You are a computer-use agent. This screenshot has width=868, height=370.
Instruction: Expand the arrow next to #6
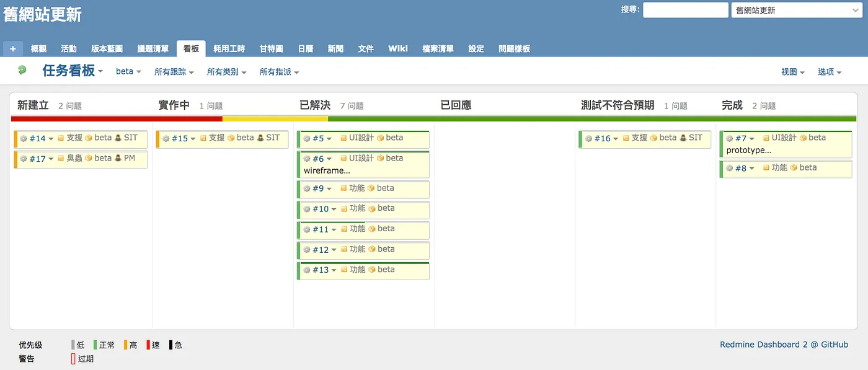pyautogui.click(x=329, y=159)
